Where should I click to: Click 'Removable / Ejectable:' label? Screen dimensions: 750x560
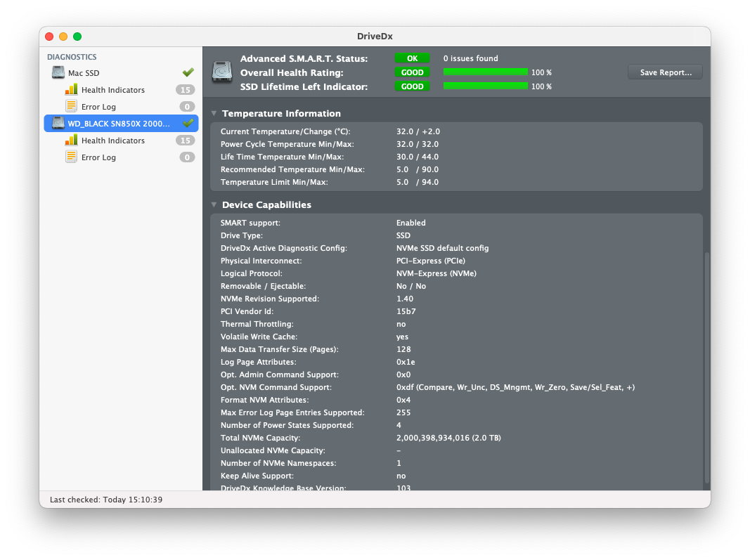[263, 286]
